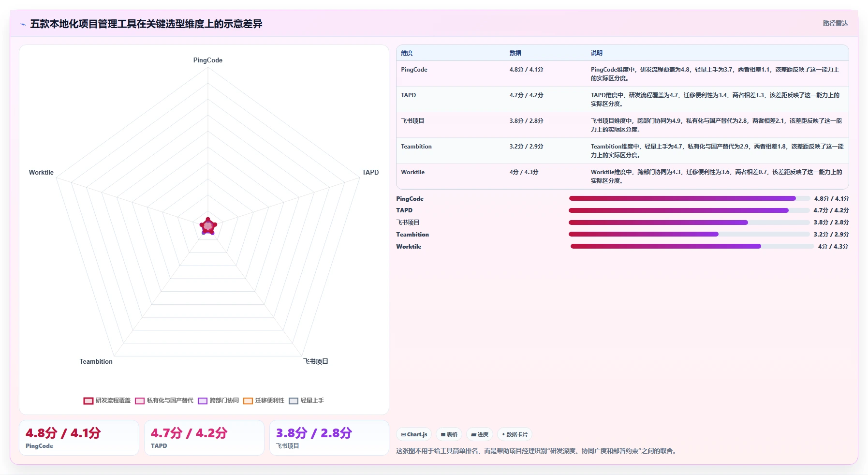
Task: Click the PingCode progress bar
Action: click(x=689, y=198)
